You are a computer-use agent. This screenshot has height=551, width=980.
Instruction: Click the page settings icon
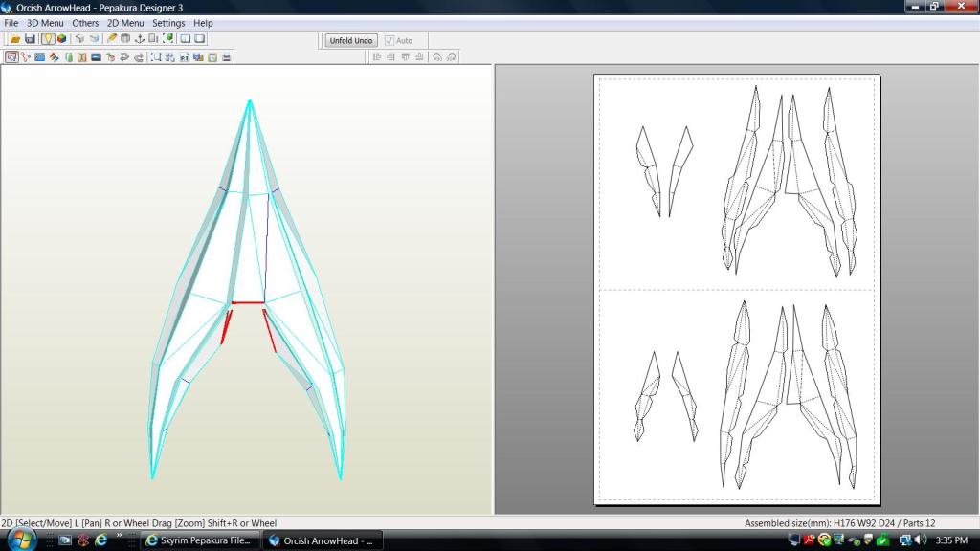pyautogui.click(x=212, y=56)
